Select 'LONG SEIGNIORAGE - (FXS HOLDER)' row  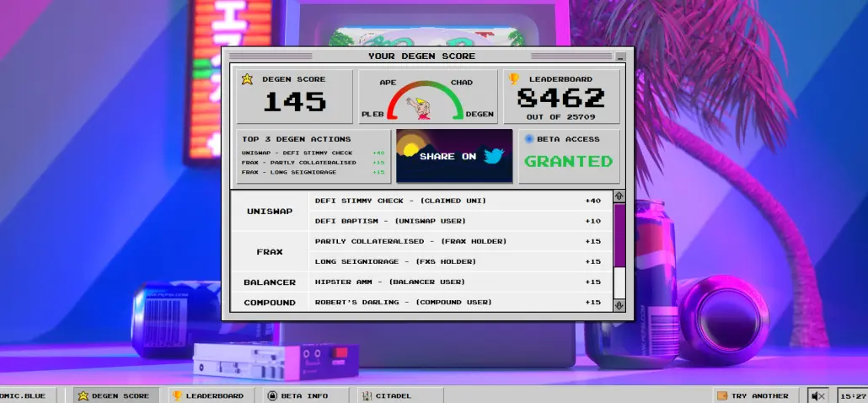[x=460, y=261]
